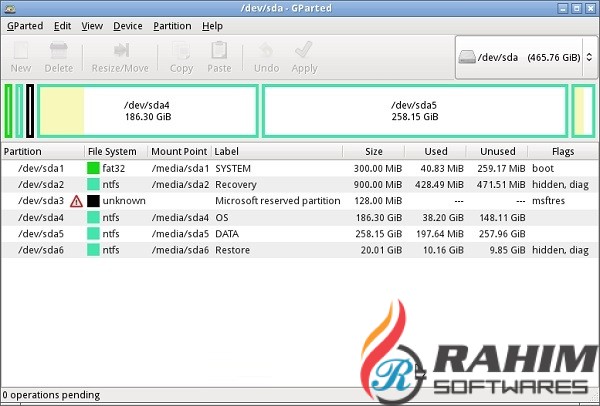Screen dimensions: 600x406
Task: Click the Used column header
Action: click(x=435, y=152)
